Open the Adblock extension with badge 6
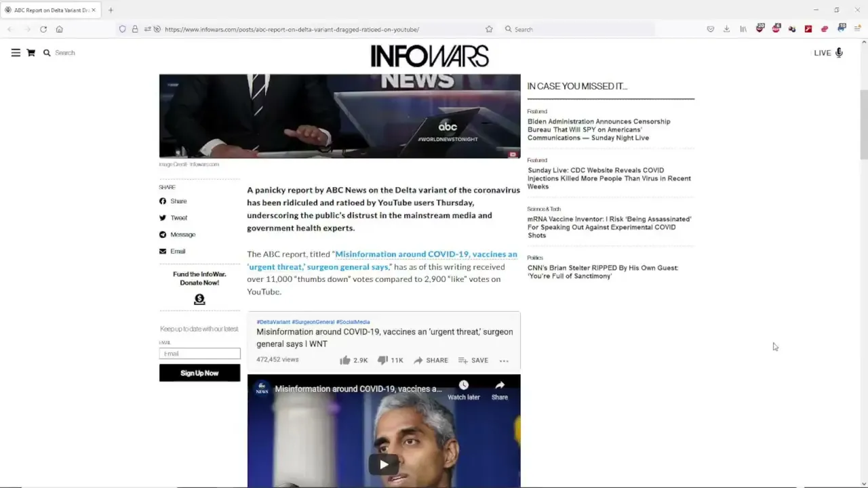 (x=776, y=28)
